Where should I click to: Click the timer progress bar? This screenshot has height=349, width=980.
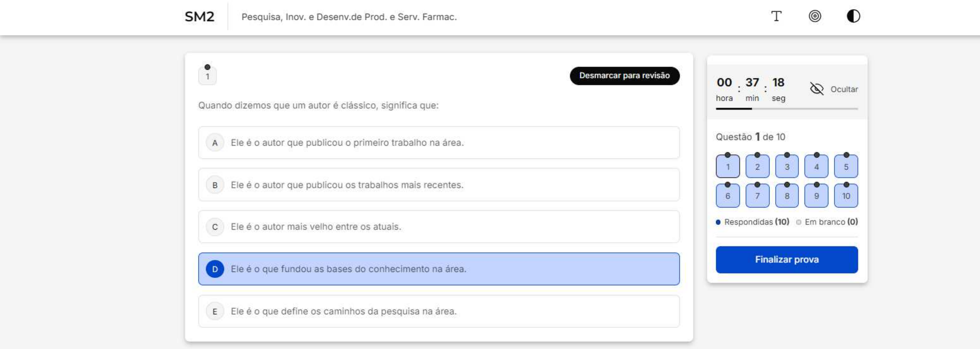[x=786, y=109]
